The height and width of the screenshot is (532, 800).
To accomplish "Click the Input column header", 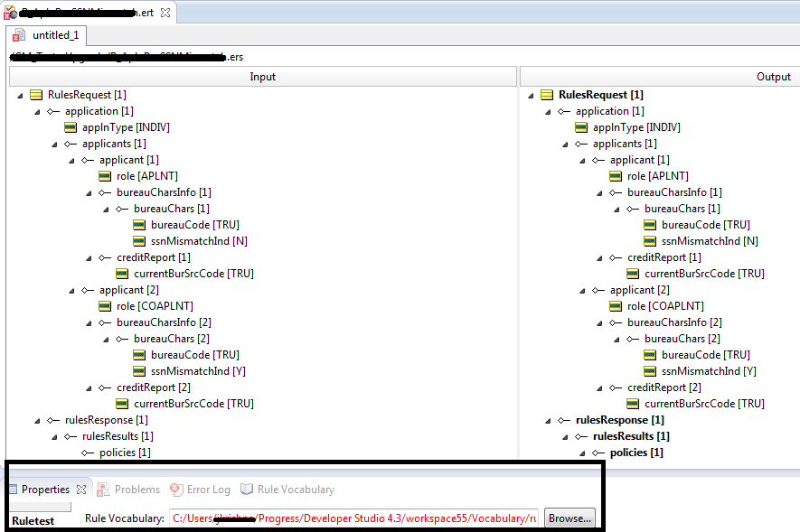I will [263, 77].
